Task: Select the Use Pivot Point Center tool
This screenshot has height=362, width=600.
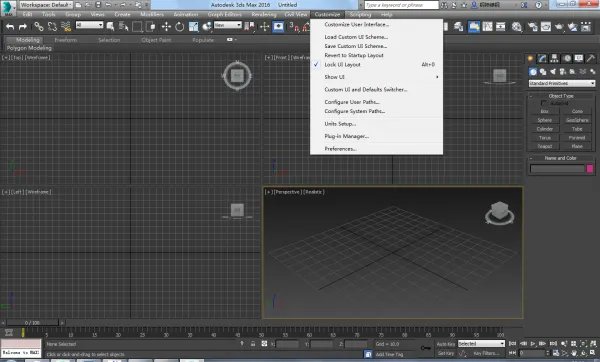Action: point(250,26)
